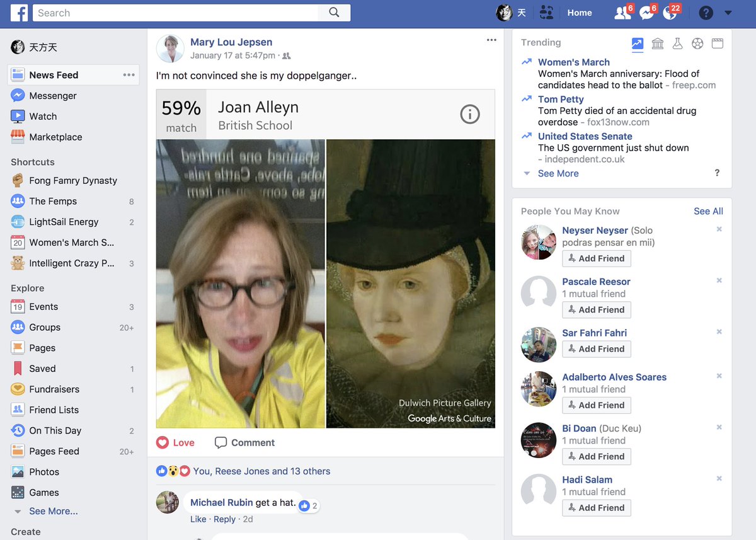Add Pascale Reesor as friend
This screenshot has width=756, height=540.
[597, 309]
